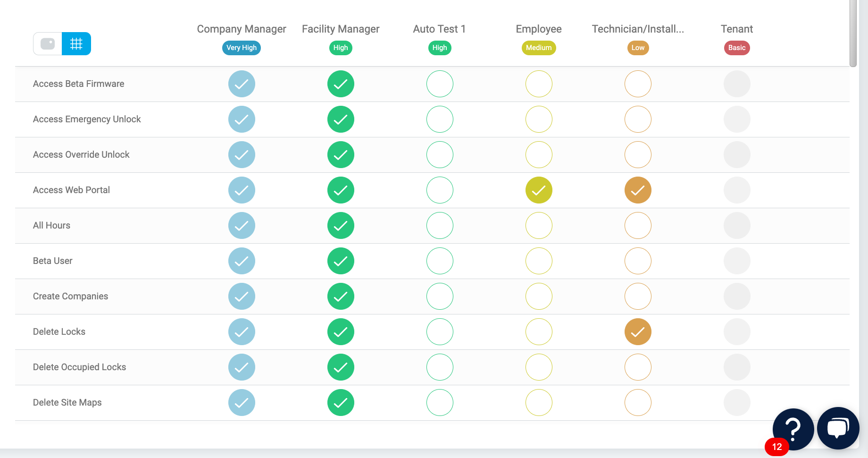The height and width of the screenshot is (458, 868).
Task: Open the chat bubble icon
Action: [838, 428]
